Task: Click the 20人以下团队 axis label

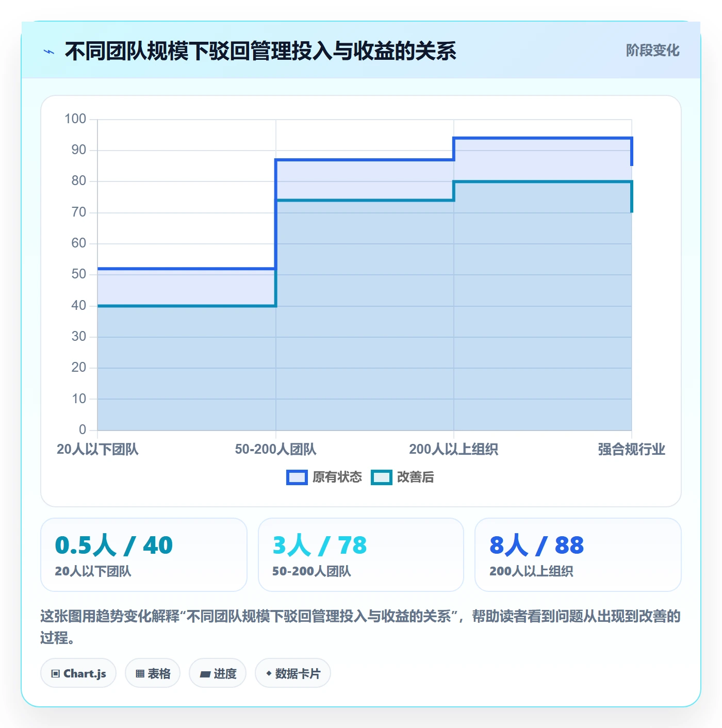Action: coord(97,450)
